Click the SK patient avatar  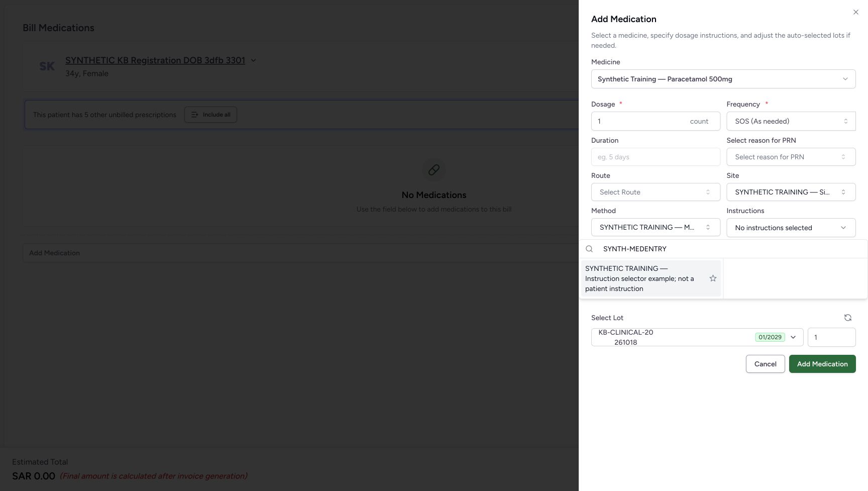[47, 66]
